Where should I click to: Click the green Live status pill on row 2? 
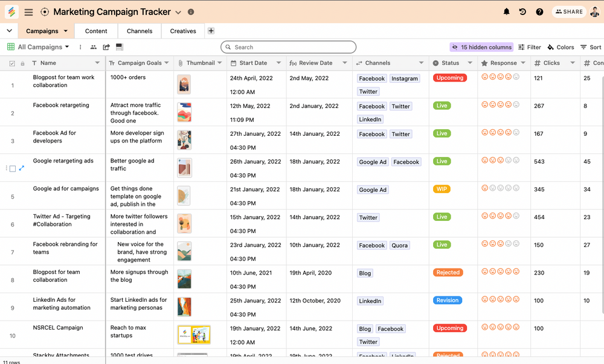coord(442,105)
